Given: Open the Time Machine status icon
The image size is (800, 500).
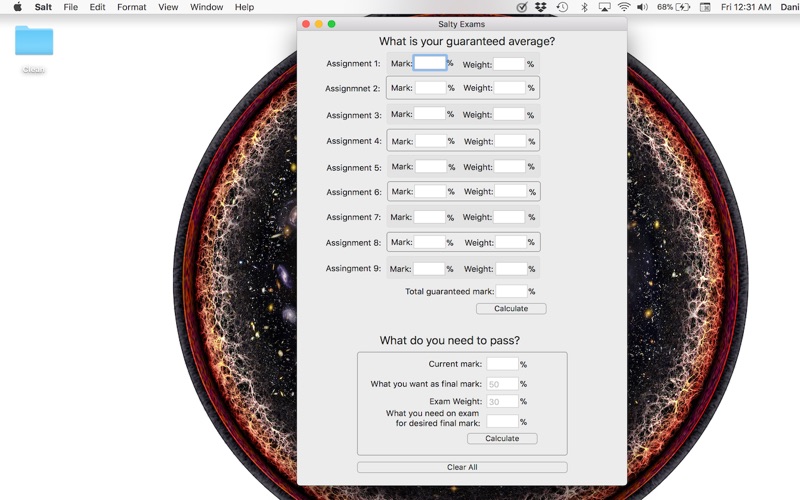Looking at the screenshot, I should [x=562, y=7].
